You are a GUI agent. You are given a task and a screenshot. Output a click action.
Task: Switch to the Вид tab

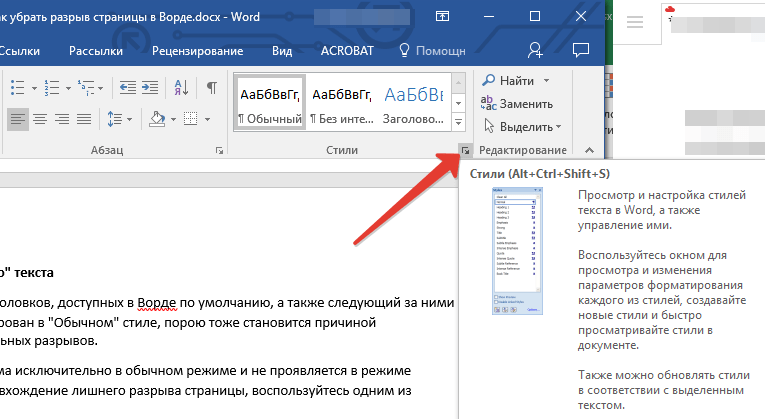(x=282, y=50)
